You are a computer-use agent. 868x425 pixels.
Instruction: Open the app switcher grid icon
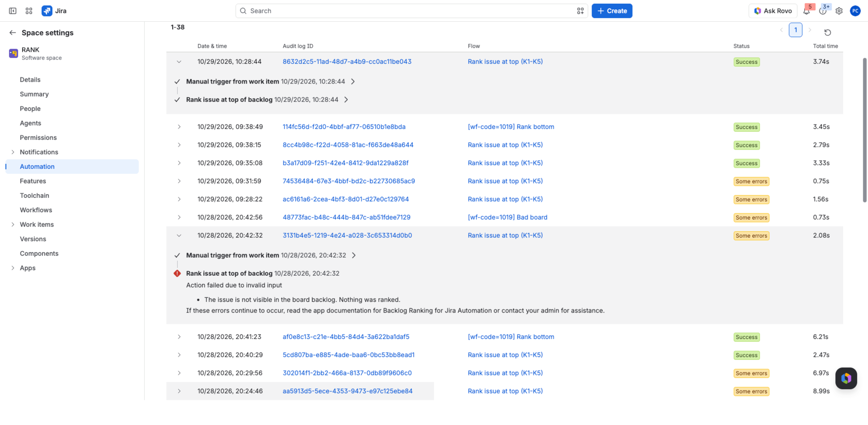pyautogui.click(x=29, y=11)
